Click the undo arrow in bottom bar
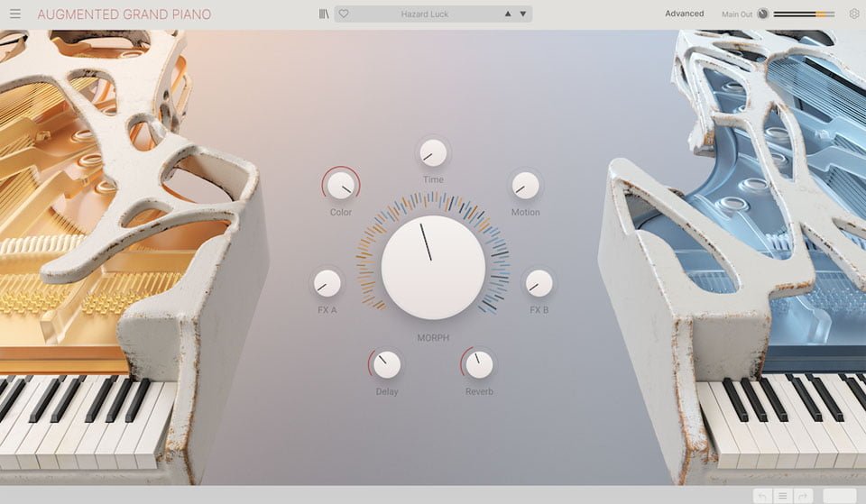Viewport: 866px width, 504px height. (x=763, y=496)
